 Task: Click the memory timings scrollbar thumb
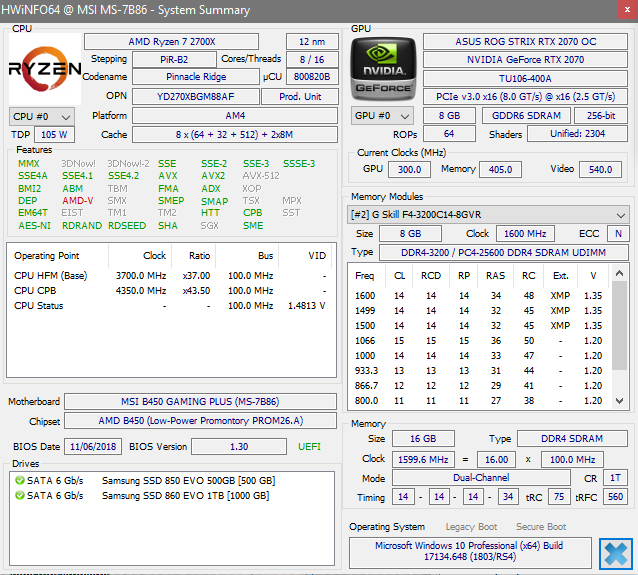click(x=619, y=326)
